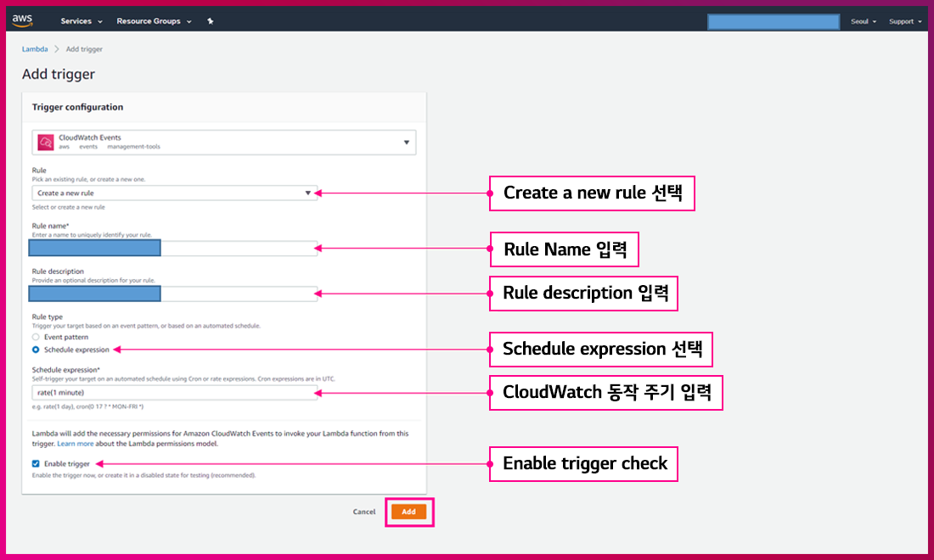Viewport: 934px width, 560px height.
Task: Click the account name field in header
Action: [x=773, y=21]
